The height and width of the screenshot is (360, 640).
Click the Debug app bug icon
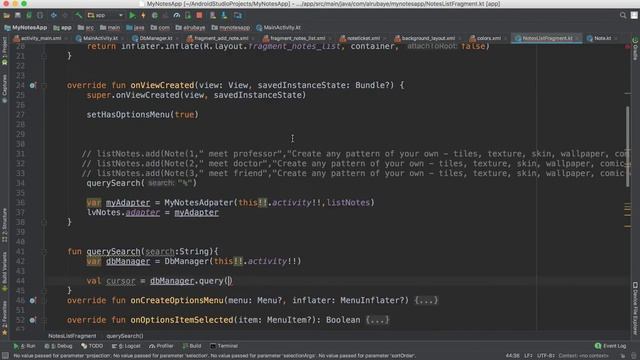pyautogui.click(x=155, y=16)
